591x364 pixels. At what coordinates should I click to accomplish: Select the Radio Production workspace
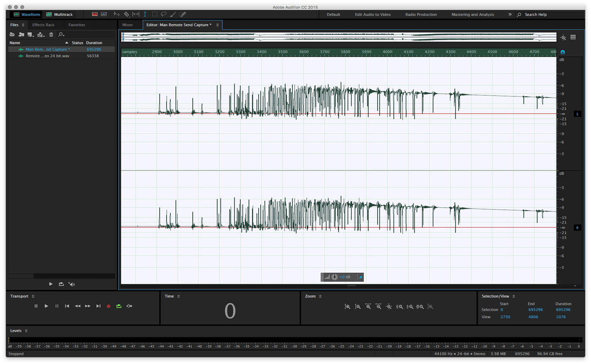[421, 14]
